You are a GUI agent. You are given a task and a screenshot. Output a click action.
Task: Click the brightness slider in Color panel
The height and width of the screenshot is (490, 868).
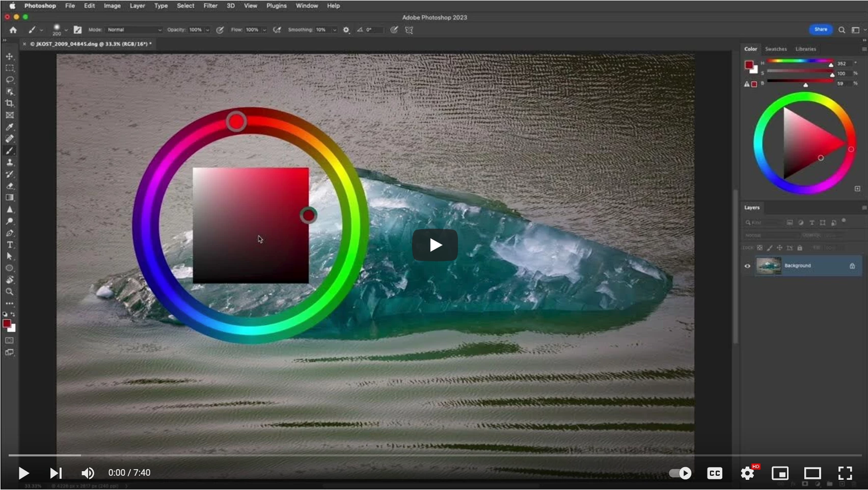pyautogui.click(x=800, y=81)
